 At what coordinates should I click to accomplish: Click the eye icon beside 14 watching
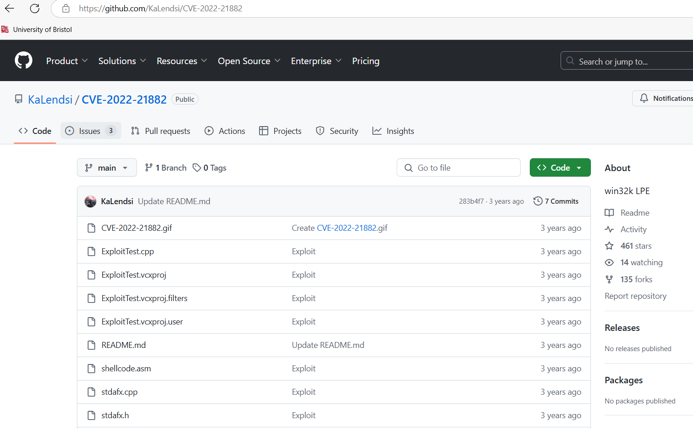609,262
